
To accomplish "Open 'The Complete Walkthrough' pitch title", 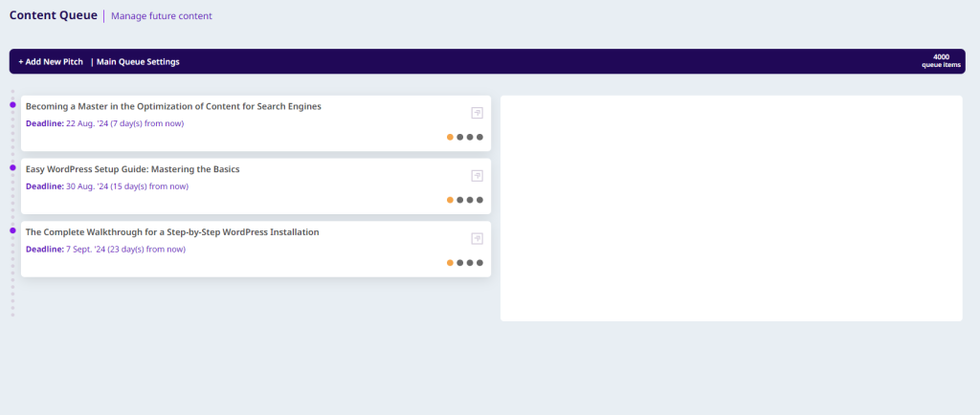I will (x=172, y=232).
